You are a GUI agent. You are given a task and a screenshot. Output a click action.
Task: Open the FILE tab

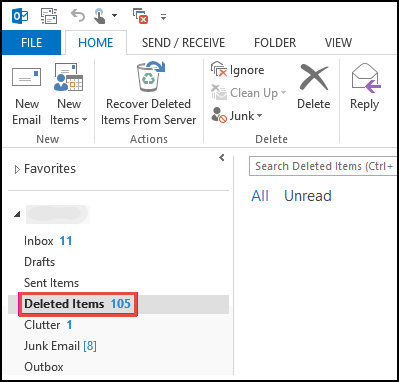pos(31,43)
